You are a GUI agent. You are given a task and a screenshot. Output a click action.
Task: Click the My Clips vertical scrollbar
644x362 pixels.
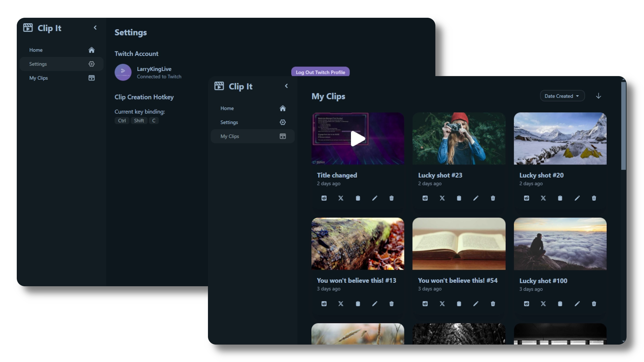(x=623, y=126)
